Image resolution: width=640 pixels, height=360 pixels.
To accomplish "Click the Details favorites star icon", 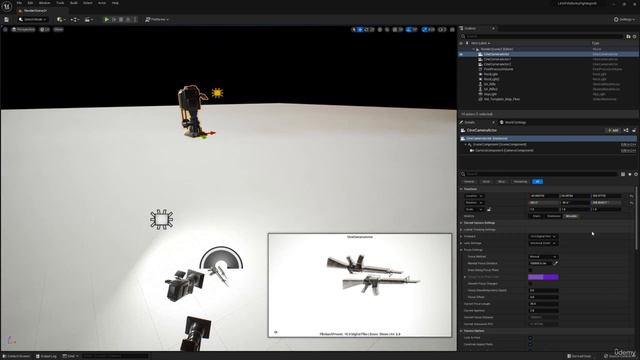I will pos(629,174).
